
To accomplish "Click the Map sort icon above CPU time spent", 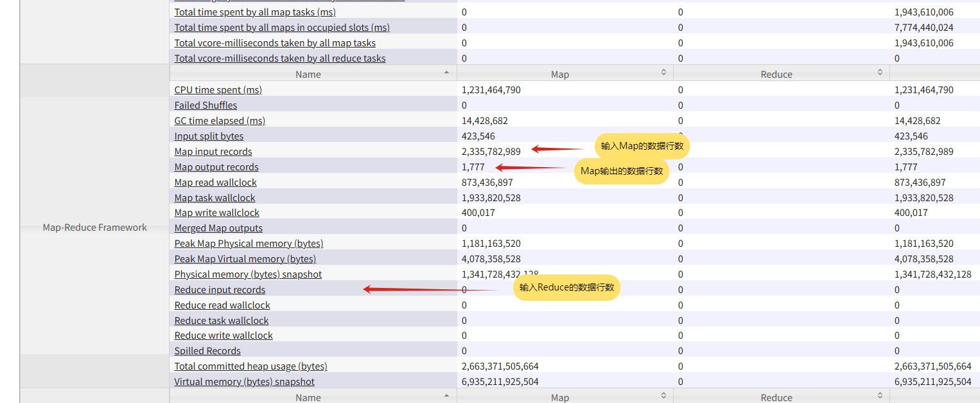I will pos(663,73).
